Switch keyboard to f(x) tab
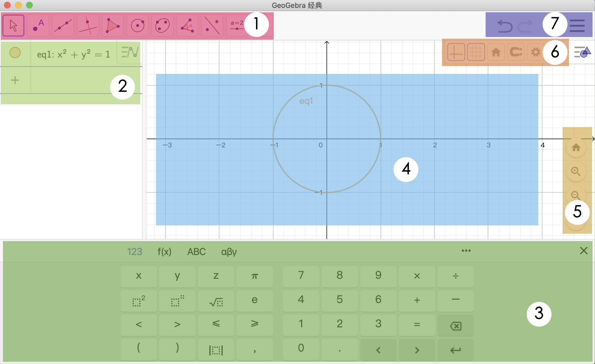Image resolution: width=595 pixels, height=364 pixels. coord(164,252)
